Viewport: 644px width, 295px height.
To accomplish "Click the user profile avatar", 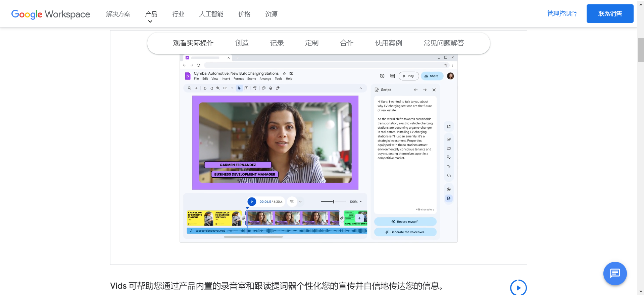I will coord(450,76).
